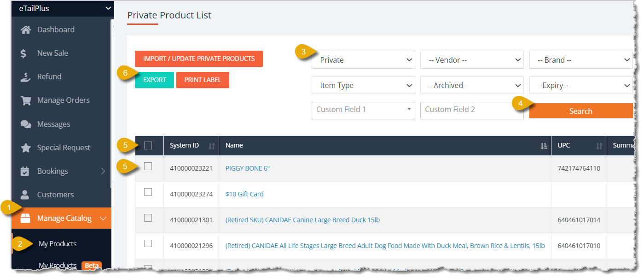This screenshot has height=278, width=644.
Task: Click the sidebar vertical scrollbar
Action: [112, 105]
